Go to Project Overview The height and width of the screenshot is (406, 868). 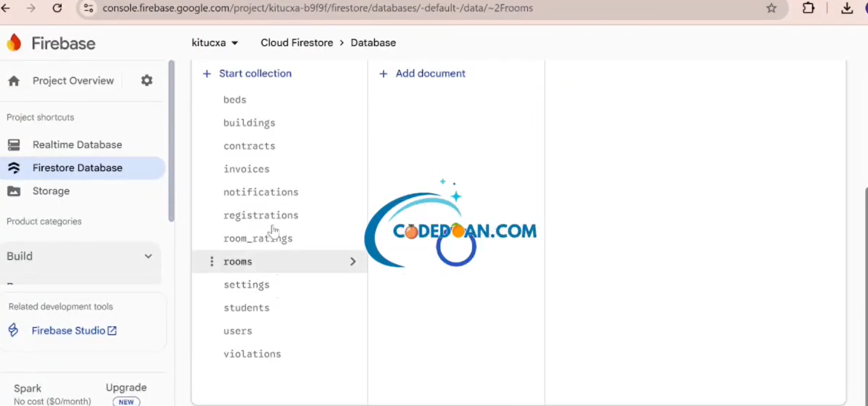tap(73, 81)
